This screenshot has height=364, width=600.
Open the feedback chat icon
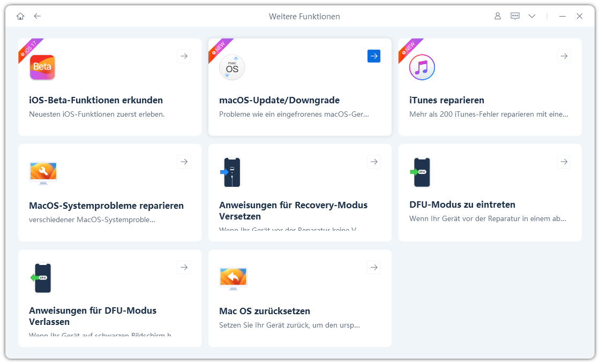tap(515, 16)
